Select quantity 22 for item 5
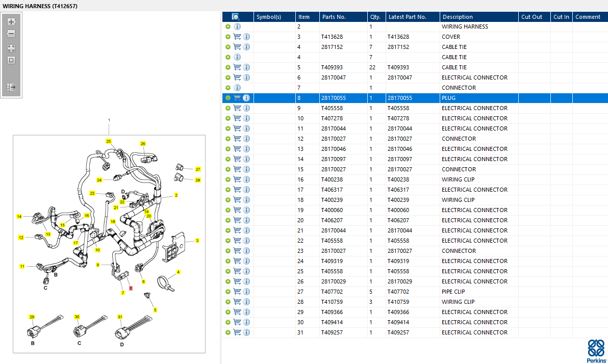 pos(372,67)
